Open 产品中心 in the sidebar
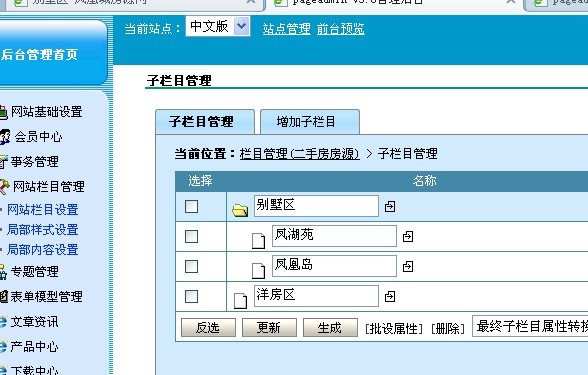This screenshot has height=375, width=588. point(34,346)
